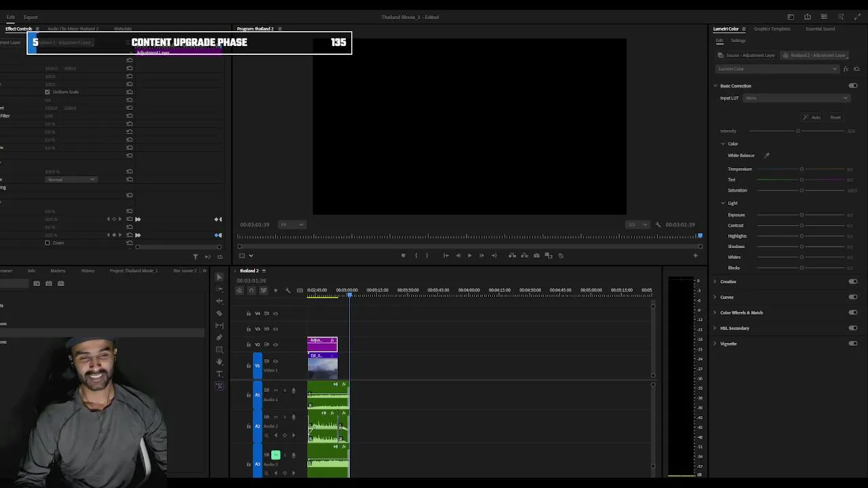Toggle the V1 track output eye

(275, 361)
